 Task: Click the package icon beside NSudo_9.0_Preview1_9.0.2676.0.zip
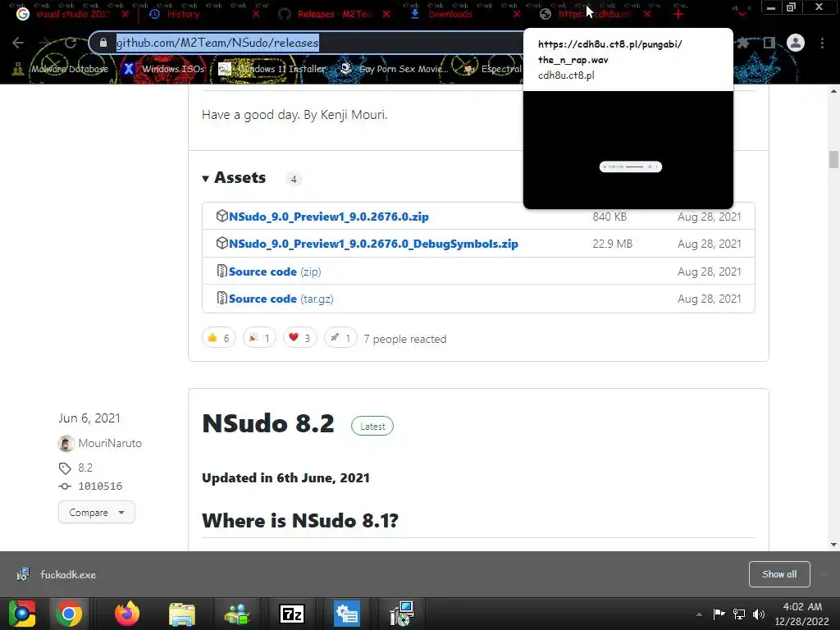click(221, 216)
